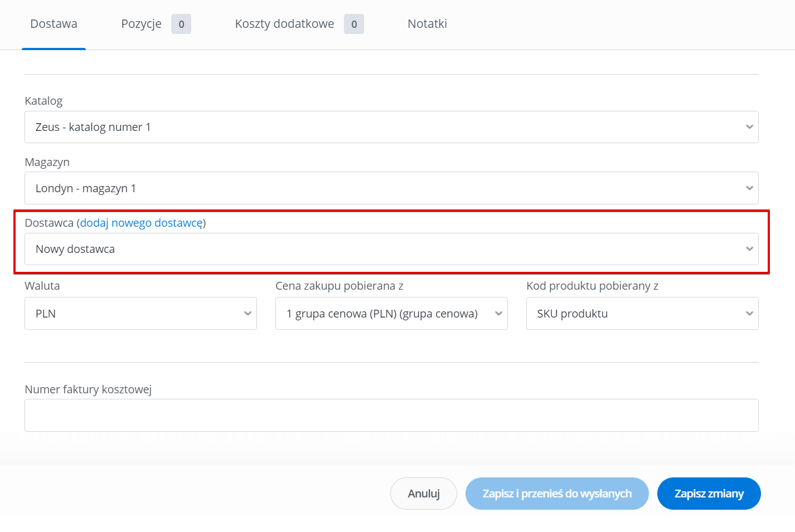This screenshot has width=795, height=532.
Task: Click the Waluta field label
Action: point(42,286)
